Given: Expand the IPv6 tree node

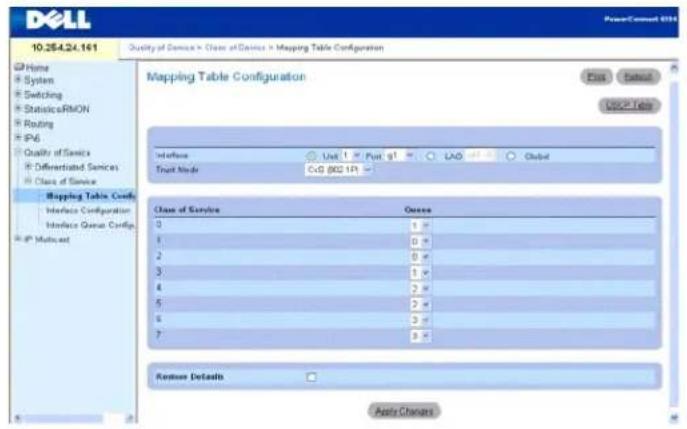Looking at the screenshot, I should click(18, 138).
